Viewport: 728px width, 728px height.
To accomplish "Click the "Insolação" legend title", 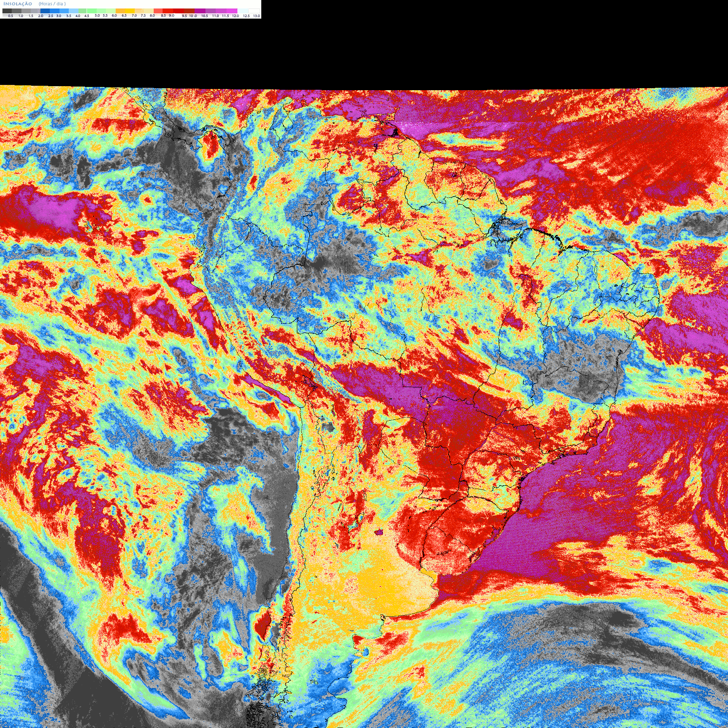I will coord(18,4).
